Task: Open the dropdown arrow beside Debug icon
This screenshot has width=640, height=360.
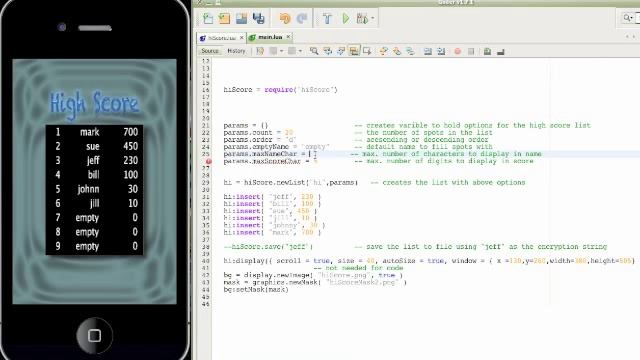Action: pyautogui.click(x=373, y=18)
